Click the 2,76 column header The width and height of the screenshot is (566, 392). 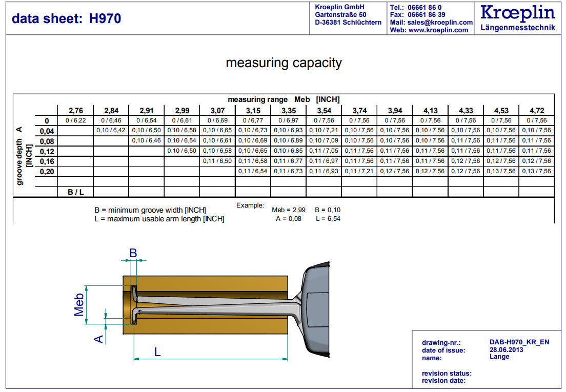[x=75, y=111]
